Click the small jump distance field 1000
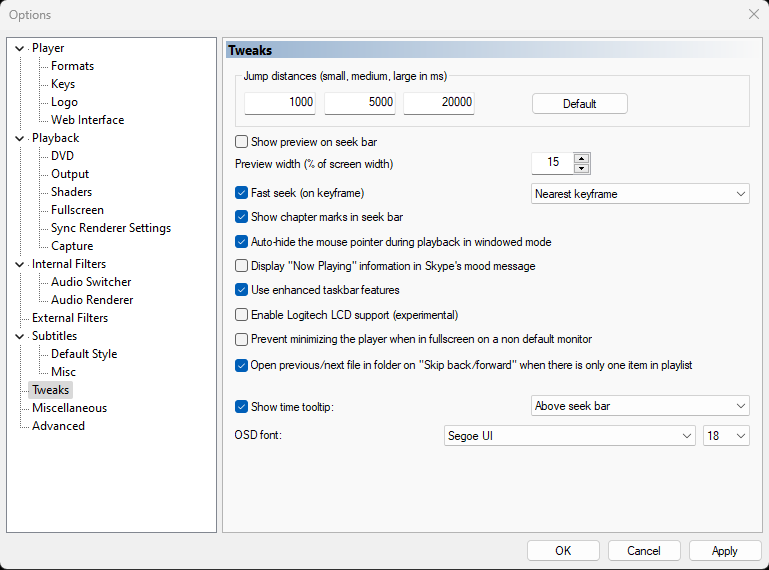 [x=280, y=103]
